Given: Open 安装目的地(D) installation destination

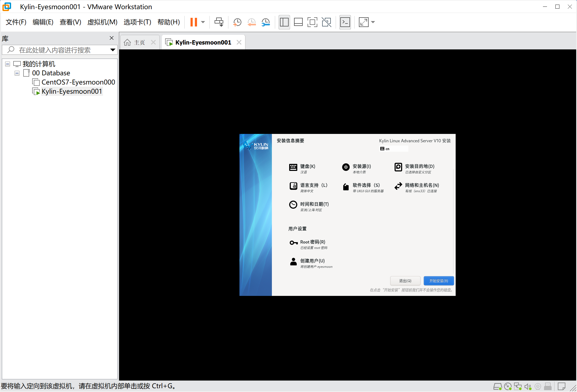Looking at the screenshot, I should point(415,168).
